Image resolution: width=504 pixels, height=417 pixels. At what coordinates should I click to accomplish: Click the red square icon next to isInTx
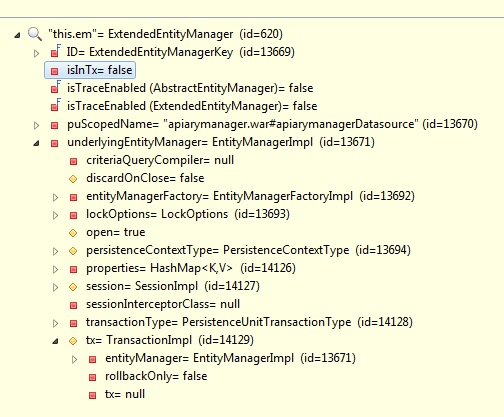[x=54, y=71]
